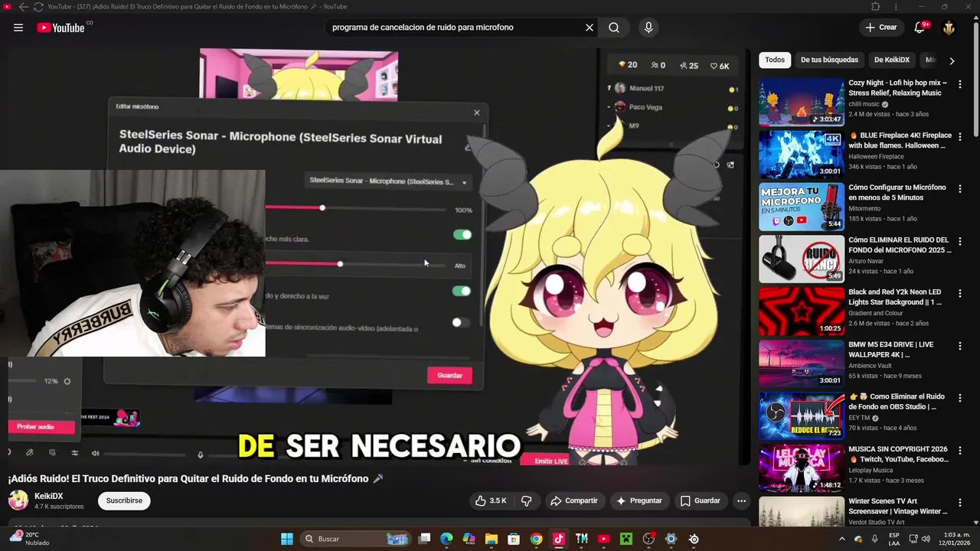Show hidden system tray icons
The image size is (980, 551).
tap(842, 539)
